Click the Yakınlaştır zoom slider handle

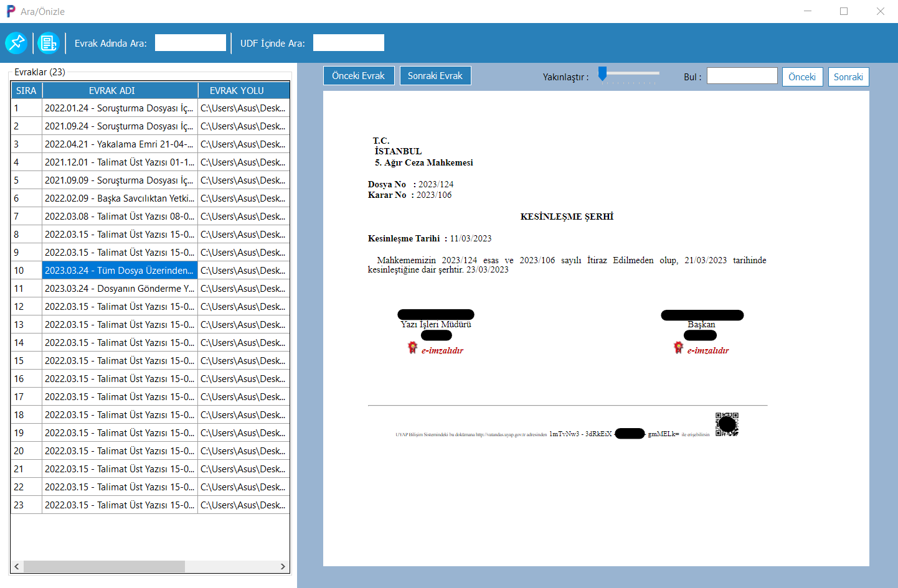click(602, 74)
